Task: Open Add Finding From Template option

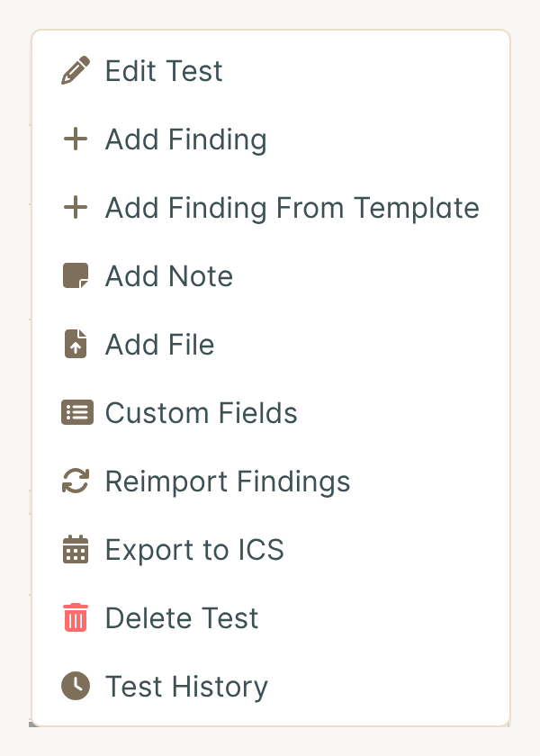Action: tap(271, 207)
